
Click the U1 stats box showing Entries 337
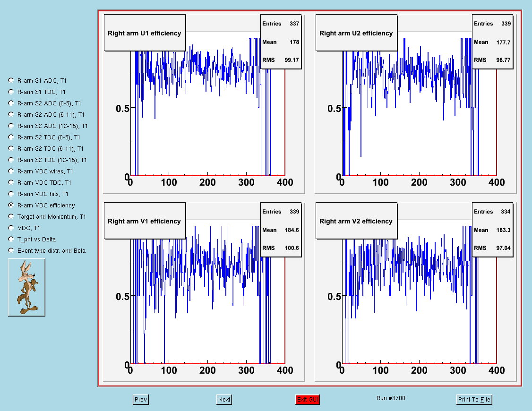point(281,42)
